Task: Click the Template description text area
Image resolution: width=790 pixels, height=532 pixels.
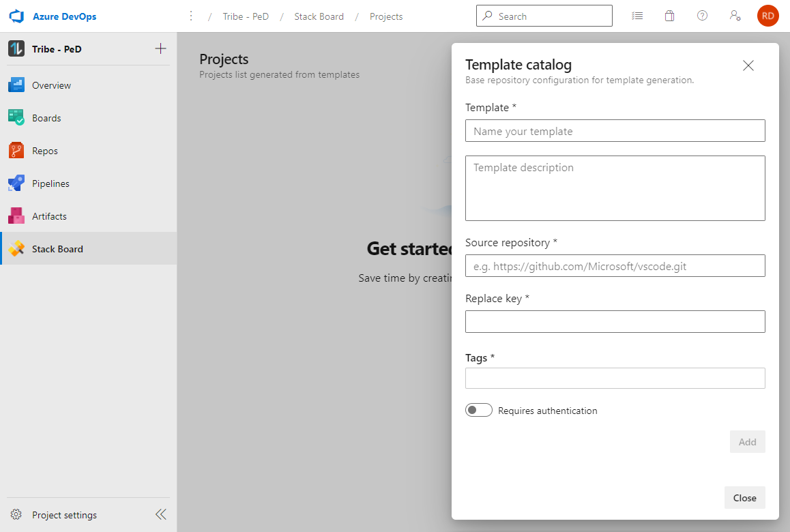Action: [x=615, y=188]
